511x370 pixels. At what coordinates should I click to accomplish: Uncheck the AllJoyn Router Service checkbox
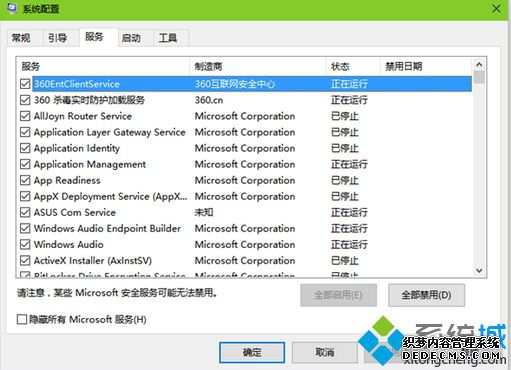25,116
